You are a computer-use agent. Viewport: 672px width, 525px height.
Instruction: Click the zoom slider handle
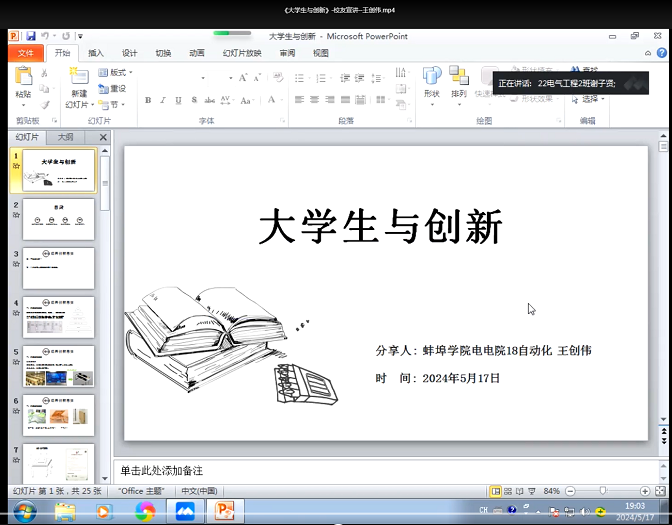point(603,492)
